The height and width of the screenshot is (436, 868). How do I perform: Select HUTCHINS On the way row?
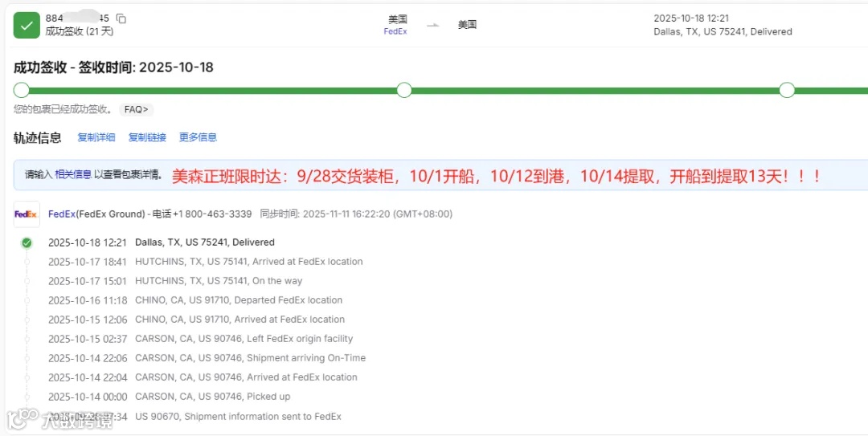coord(175,281)
